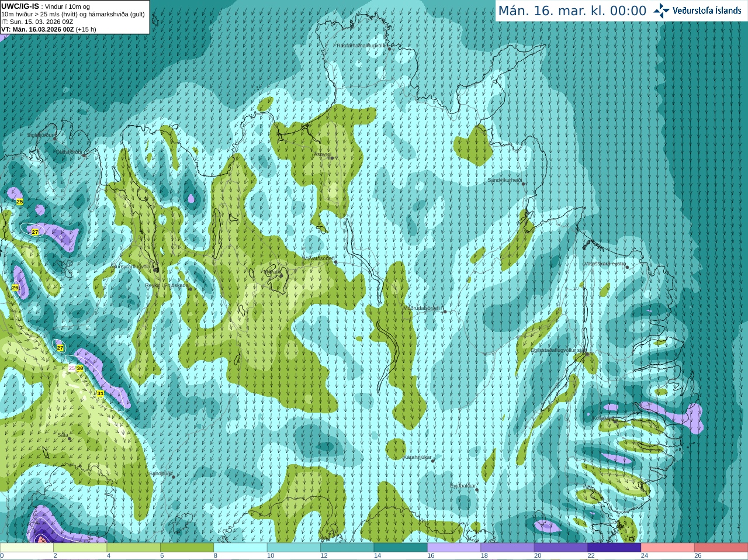
Task: Click the Möðrudalsöræfi I station label
Action: pyautogui.click(x=424, y=308)
